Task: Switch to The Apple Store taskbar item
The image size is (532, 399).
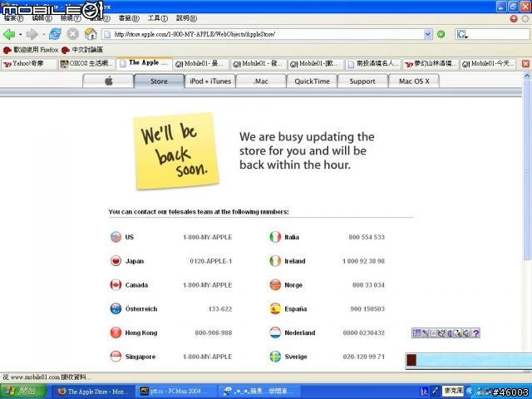Action: tap(92, 392)
